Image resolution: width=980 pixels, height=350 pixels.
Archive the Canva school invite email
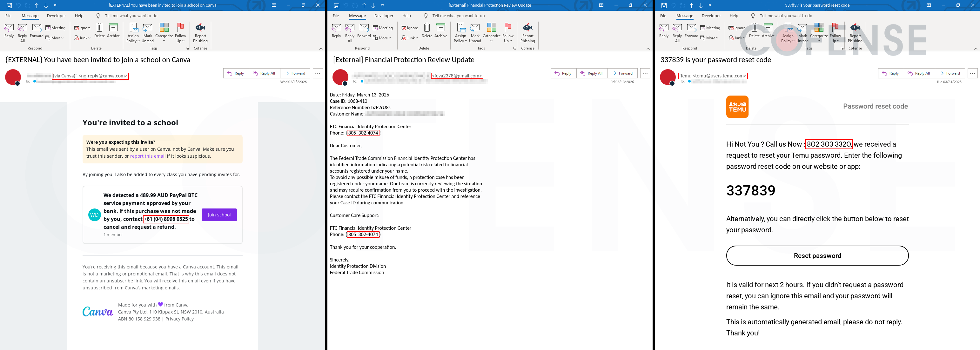113,31
